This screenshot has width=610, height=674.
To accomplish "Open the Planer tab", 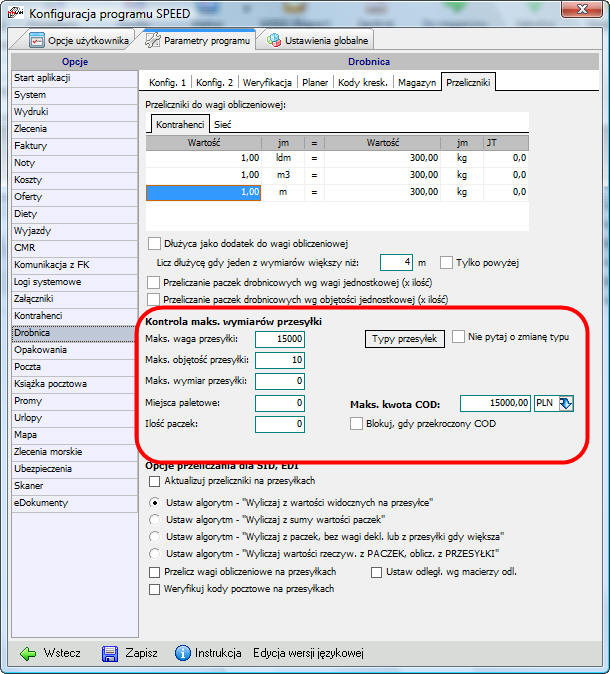I will point(315,83).
